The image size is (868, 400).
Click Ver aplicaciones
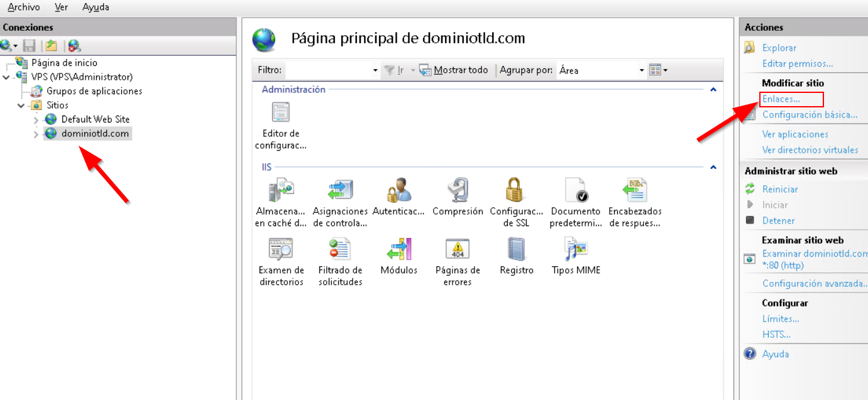pos(795,134)
